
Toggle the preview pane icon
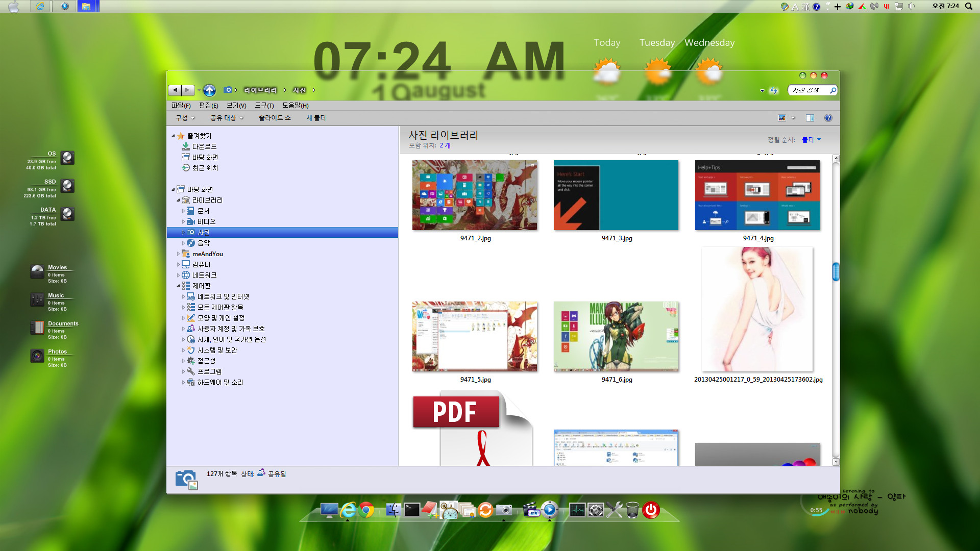810,118
